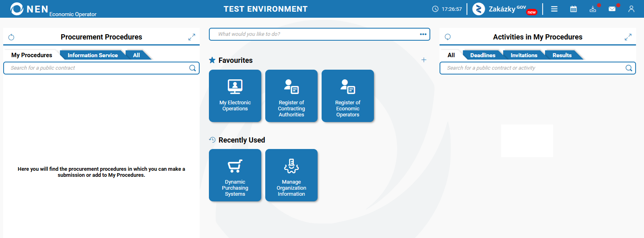
Task: Click the Economic Operator label
Action: coord(73,14)
